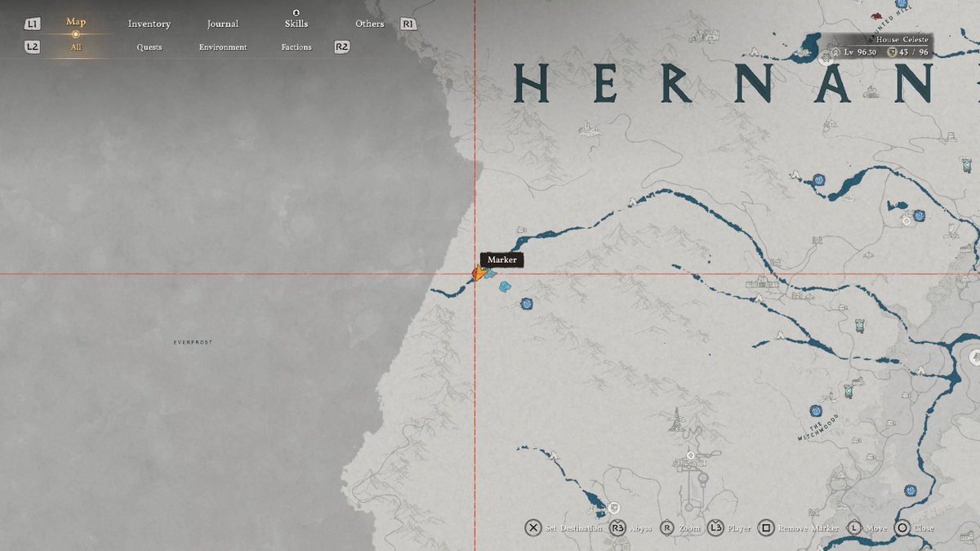Click the R1 next-tab button icon
The image size is (980, 551).
(408, 24)
